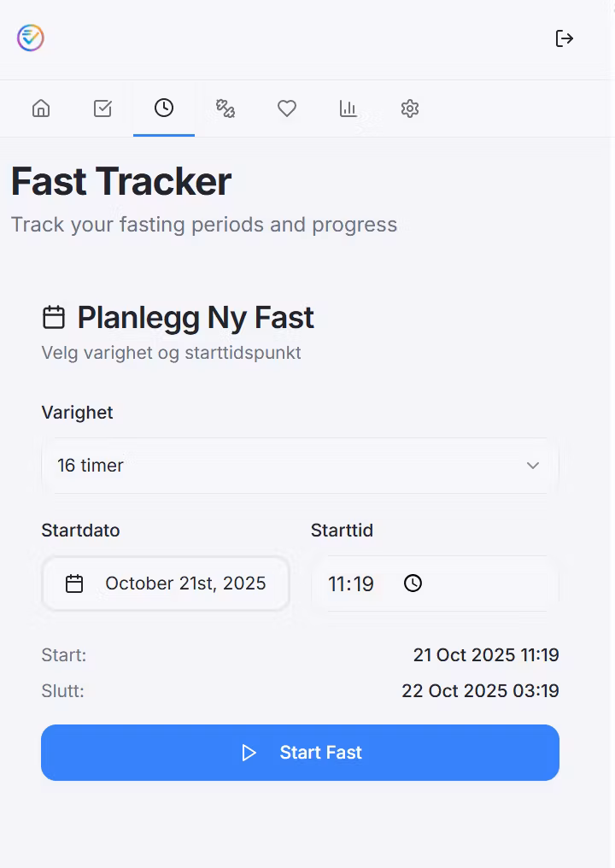Open the settings gear tab
615x868 pixels.
coord(410,108)
